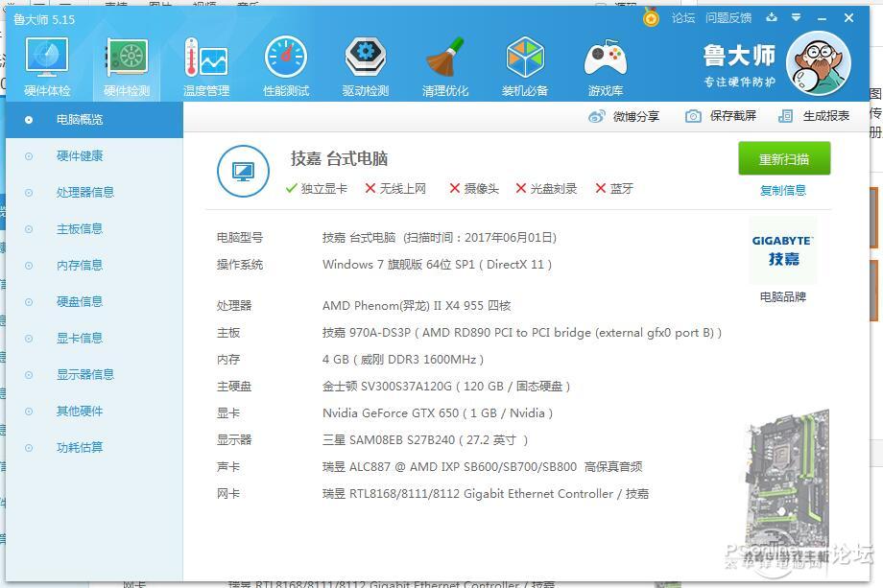The width and height of the screenshot is (883, 588).
Task: Select 电脑概览 in sidebar
Action: 94,119
